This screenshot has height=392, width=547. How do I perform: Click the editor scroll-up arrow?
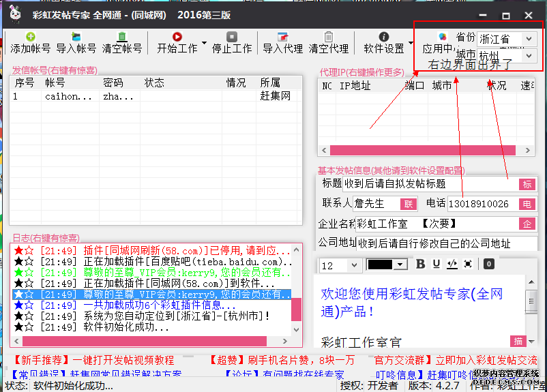(531, 282)
